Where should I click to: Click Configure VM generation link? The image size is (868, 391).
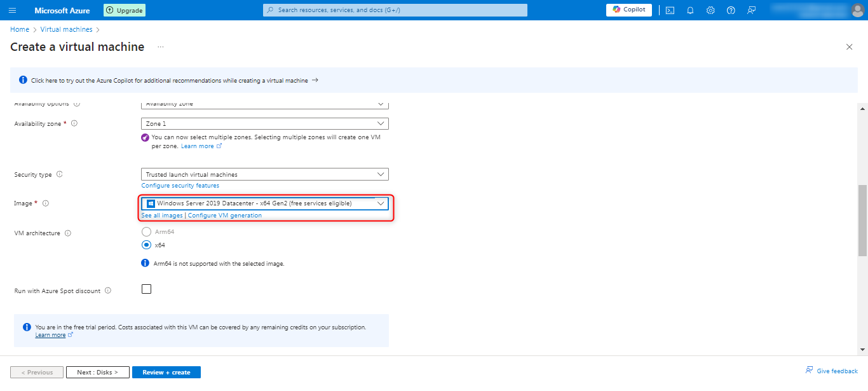[x=225, y=216]
